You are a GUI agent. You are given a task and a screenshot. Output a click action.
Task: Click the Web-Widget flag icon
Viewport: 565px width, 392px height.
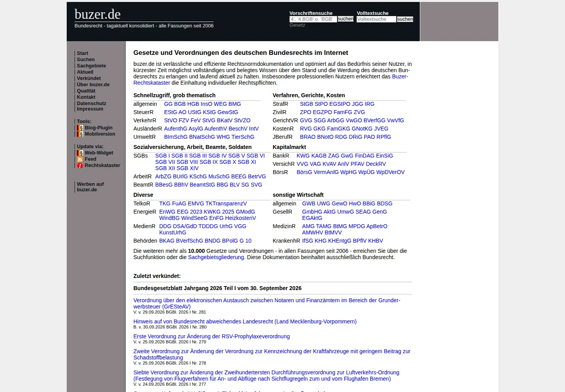[80, 153]
